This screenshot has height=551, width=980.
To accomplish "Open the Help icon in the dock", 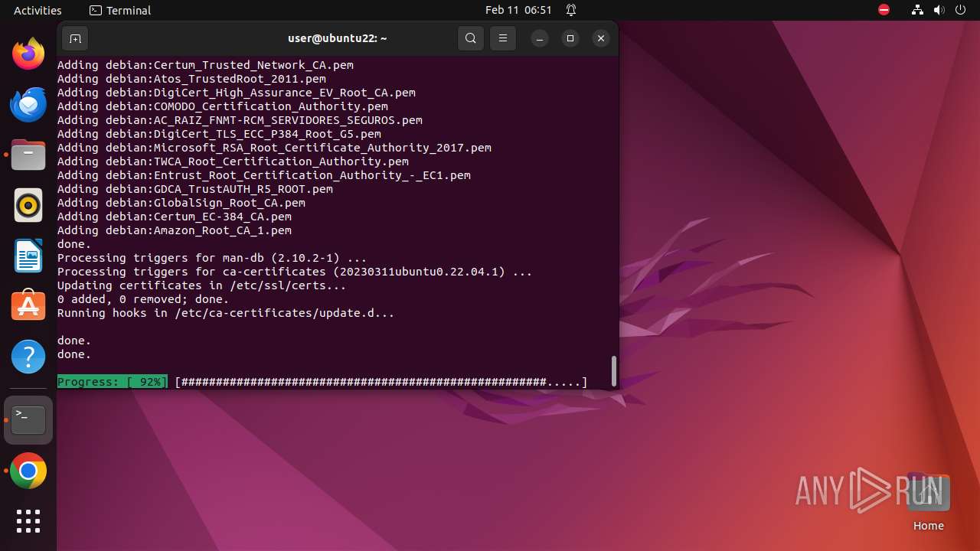I will coord(28,357).
